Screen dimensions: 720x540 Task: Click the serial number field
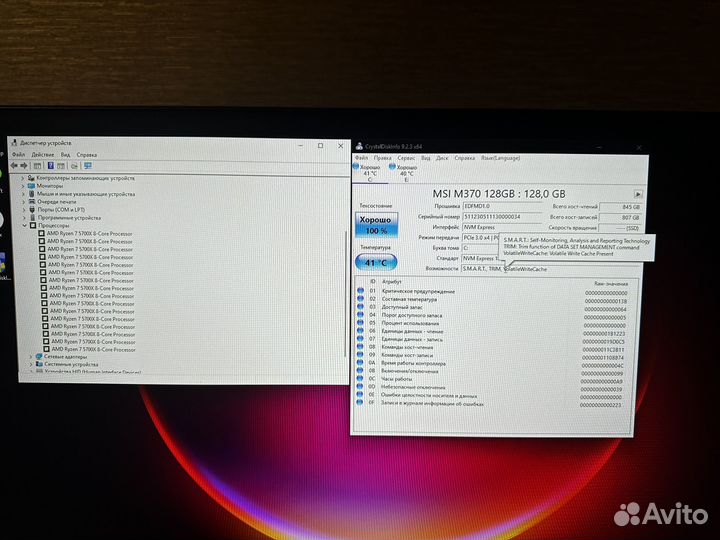500,216
